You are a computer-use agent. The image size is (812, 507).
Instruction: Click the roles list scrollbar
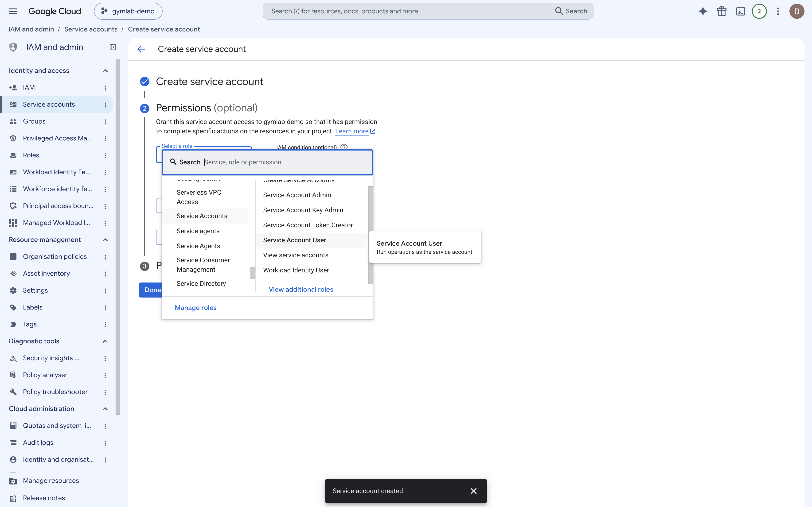(370, 235)
